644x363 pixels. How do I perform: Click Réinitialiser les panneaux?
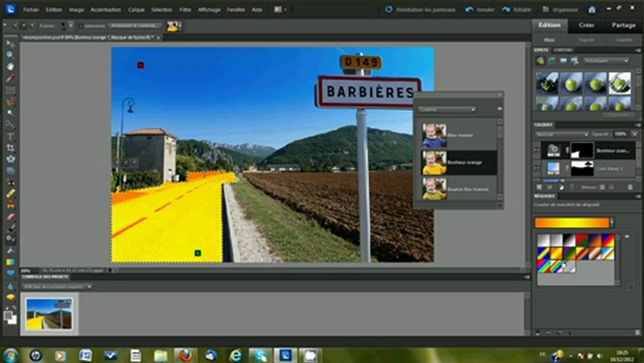coord(420,10)
